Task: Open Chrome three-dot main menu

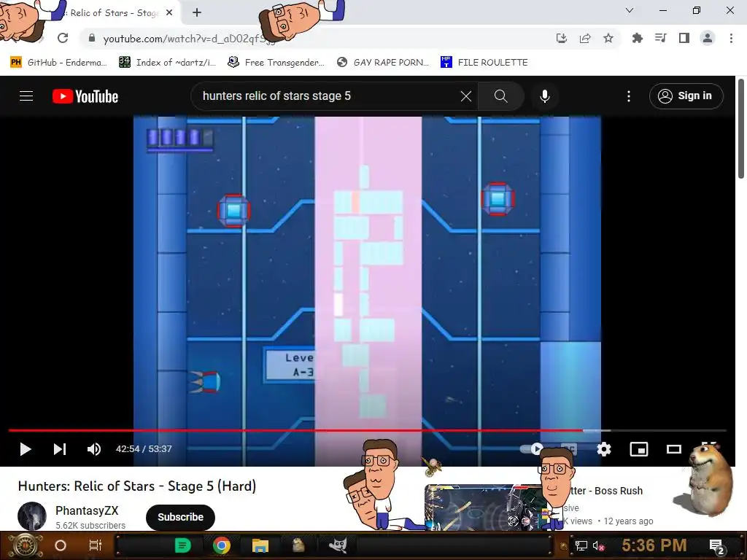Action: click(x=731, y=38)
